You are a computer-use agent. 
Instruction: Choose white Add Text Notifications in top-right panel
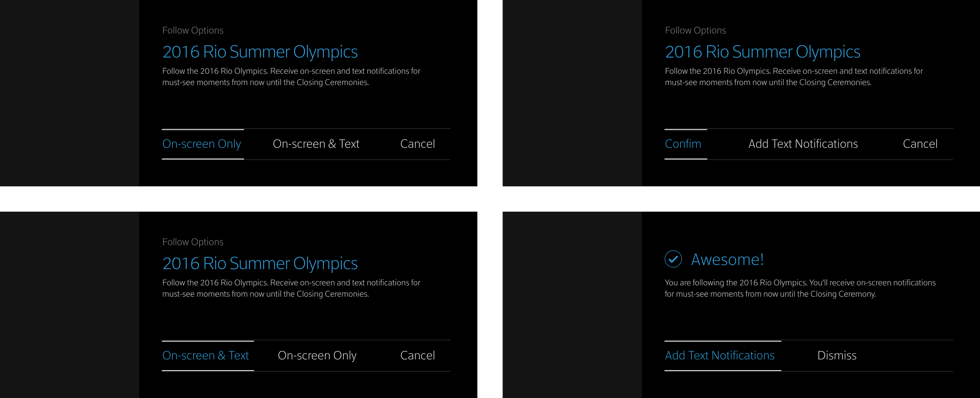803,144
